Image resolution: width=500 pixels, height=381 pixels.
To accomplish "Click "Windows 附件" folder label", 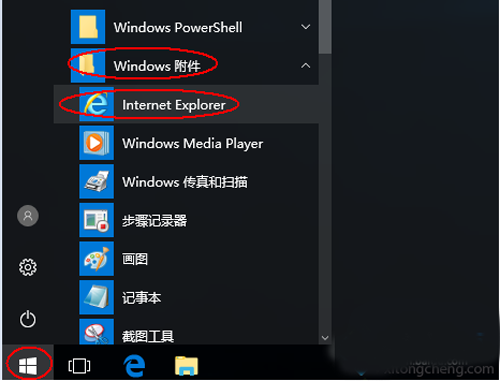I will pyautogui.click(x=157, y=66).
